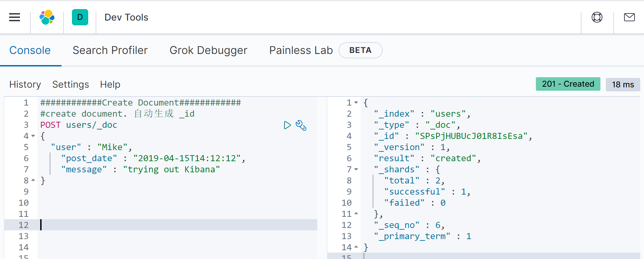Screen dimensions: 644x259
Task: Collapse the _shards object fold arrow
Action: point(356,169)
